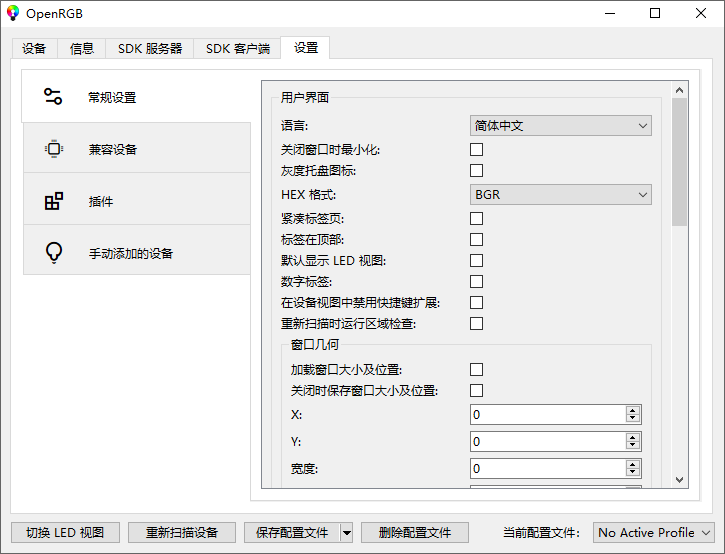Click the 插件 blocks icon
Viewport: 725px width, 554px height.
point(54,201)
